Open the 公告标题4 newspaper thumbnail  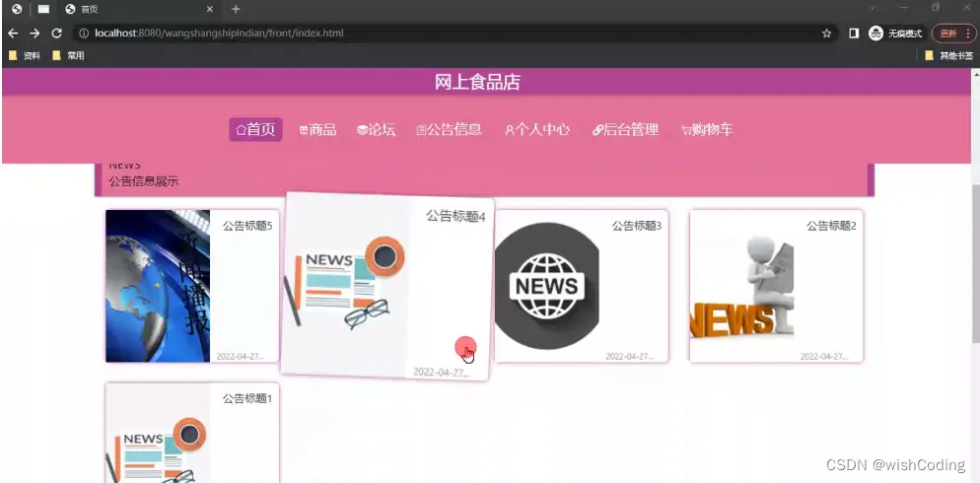346,284
